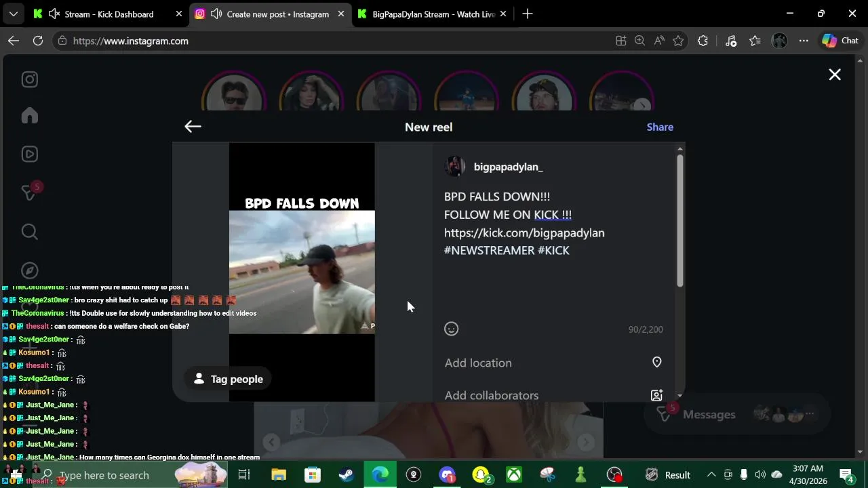The image size is (868, 488).
Task: Click the Add location field
Action: coord(553,363)
